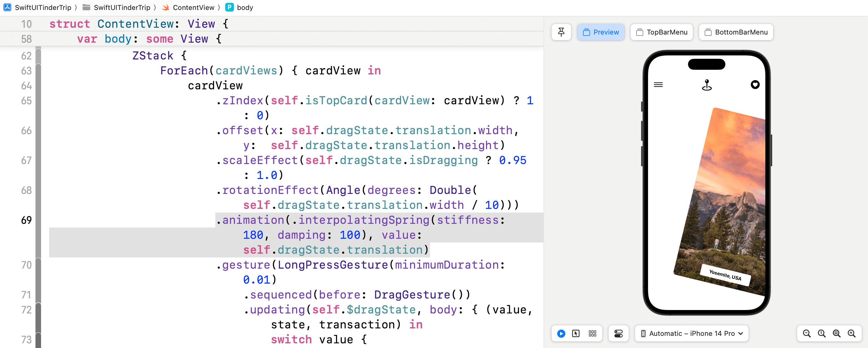Screen dimensions: 868x348
Task: Open preview variants grid
Action: tap(592, 333)
